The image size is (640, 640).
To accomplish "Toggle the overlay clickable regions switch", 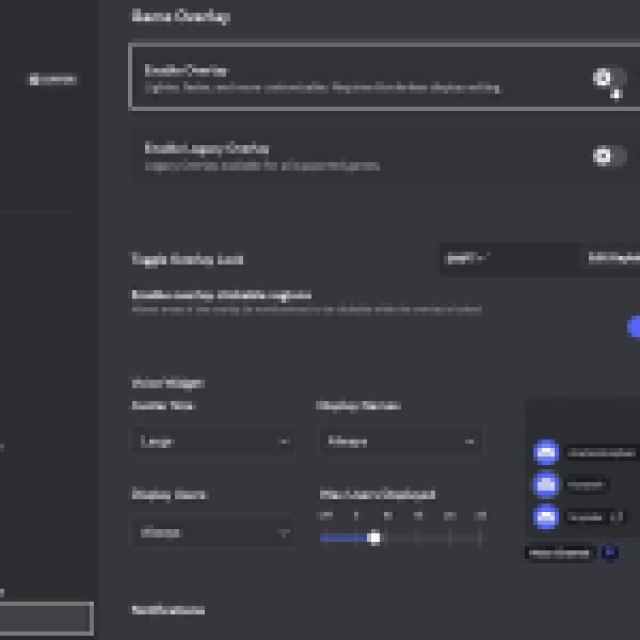I will [633, 327].
